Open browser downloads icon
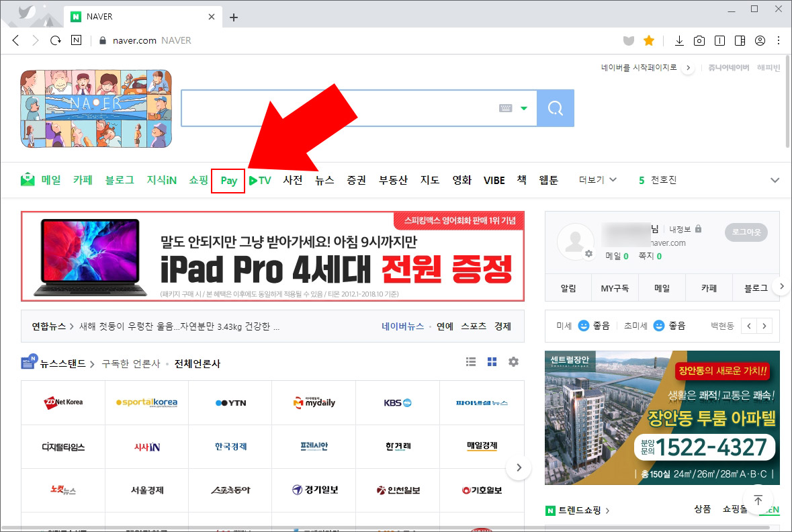The height and width of the screenshot is (532, 792). point(679,40)
